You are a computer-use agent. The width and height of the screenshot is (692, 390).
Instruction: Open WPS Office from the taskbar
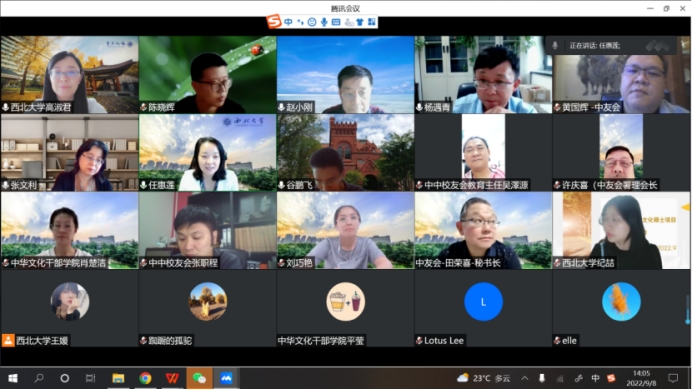[172, 378]
